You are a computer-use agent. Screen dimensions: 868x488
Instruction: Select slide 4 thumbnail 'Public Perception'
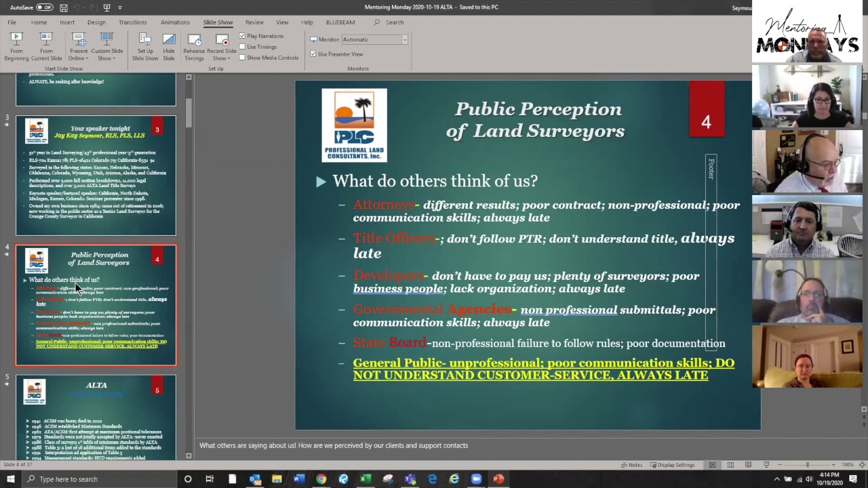click(96, 305)
